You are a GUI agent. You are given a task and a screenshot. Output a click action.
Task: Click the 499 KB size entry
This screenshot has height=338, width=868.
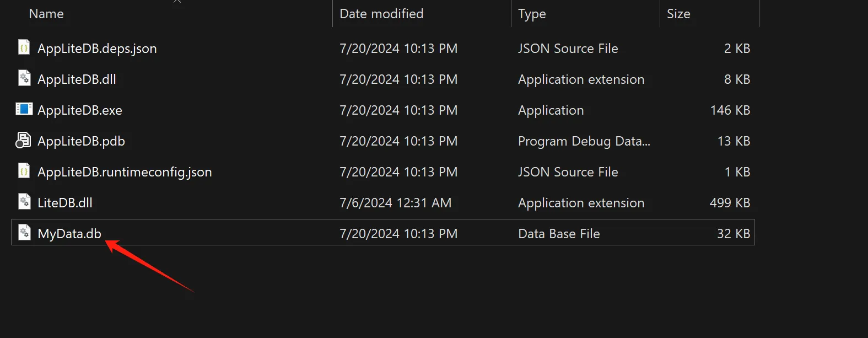click(x=730, y=203)
